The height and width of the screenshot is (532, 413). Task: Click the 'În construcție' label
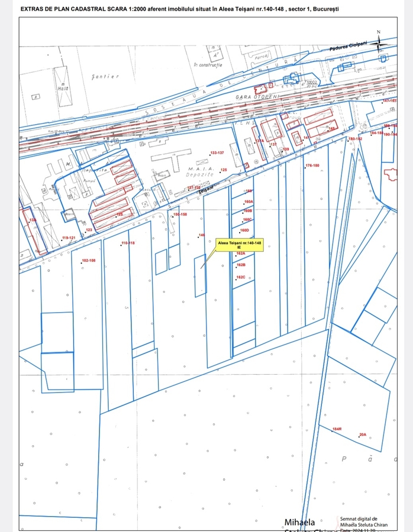(x=208, y=64)
